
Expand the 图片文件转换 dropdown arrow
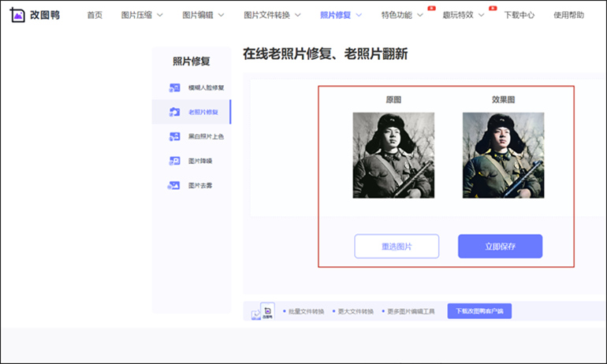[298, 15]
